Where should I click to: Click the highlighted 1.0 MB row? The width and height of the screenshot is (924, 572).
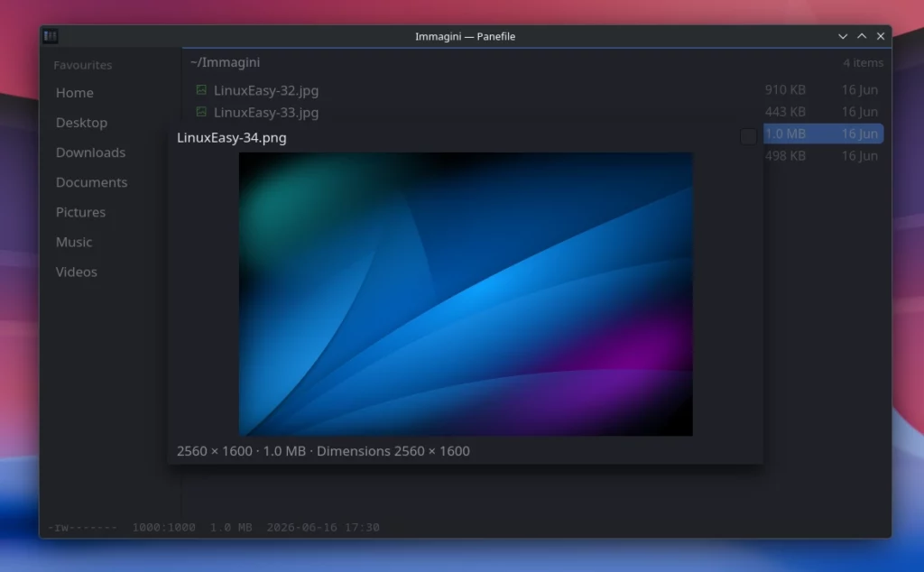[x=823, y=134]
